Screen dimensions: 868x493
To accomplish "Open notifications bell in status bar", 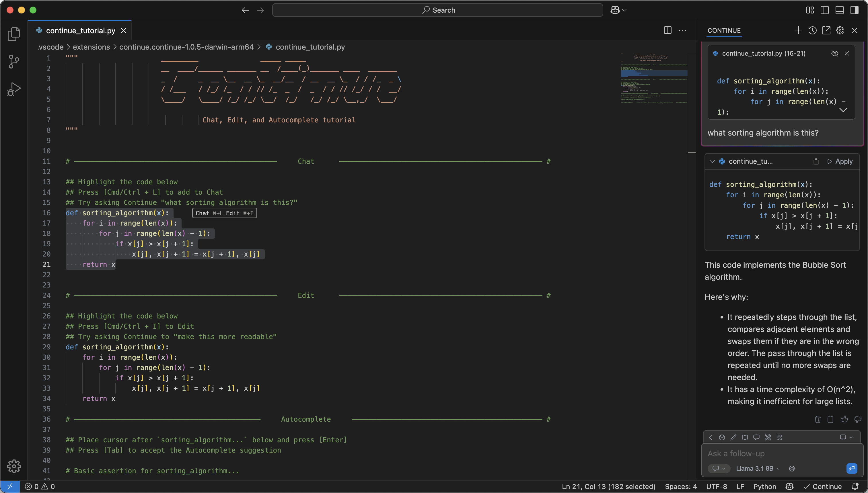I will click(x=855, y=487).
